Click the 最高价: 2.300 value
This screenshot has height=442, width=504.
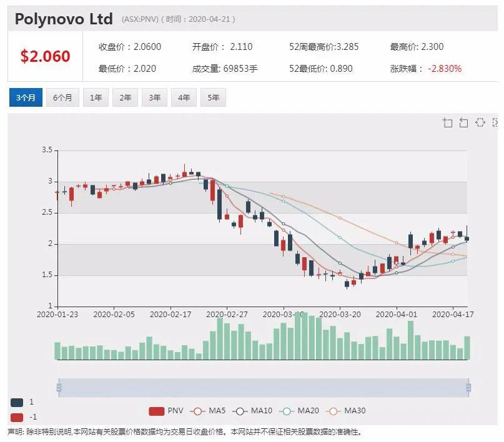(417, 47)
